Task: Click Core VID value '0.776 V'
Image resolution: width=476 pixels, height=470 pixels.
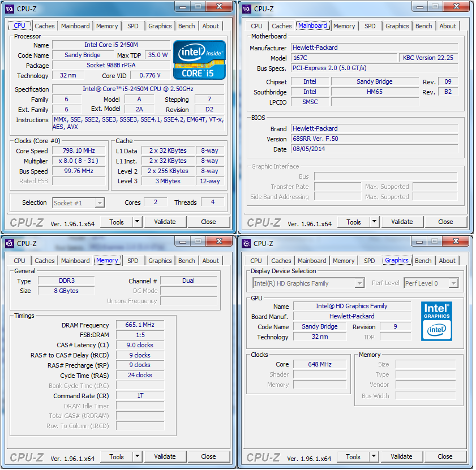Action: [150, 75]
